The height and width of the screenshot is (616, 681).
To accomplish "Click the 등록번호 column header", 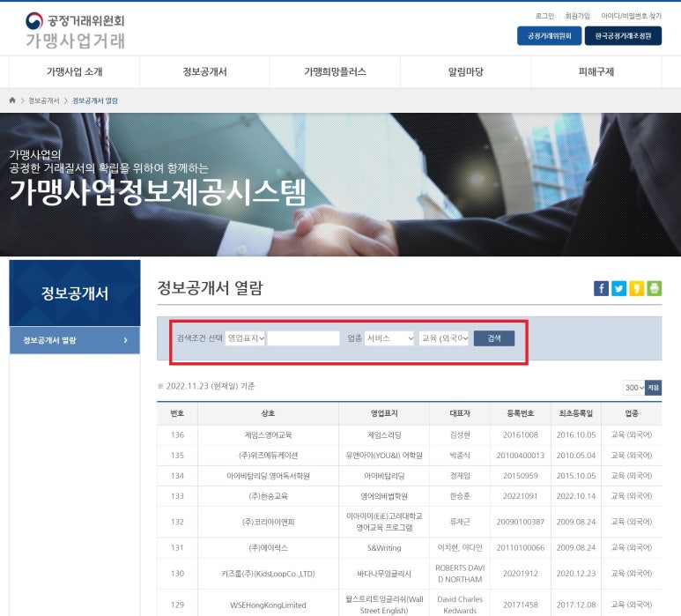I will (x=521, y=413).
